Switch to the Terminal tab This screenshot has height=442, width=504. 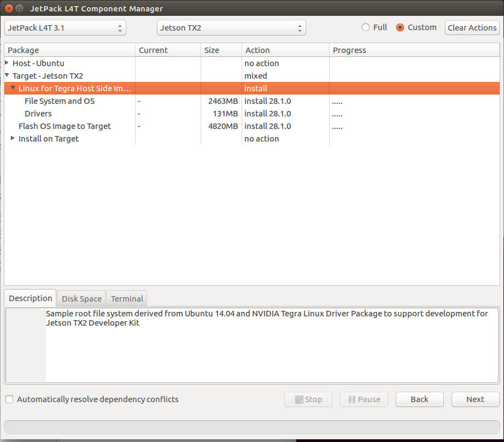pyautogui.click(x=127, y=299)
